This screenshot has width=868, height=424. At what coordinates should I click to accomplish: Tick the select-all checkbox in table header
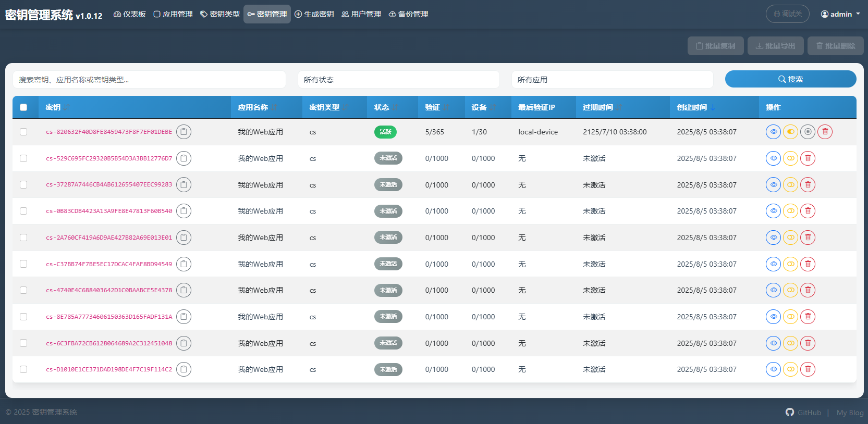[x=23, y=107]
